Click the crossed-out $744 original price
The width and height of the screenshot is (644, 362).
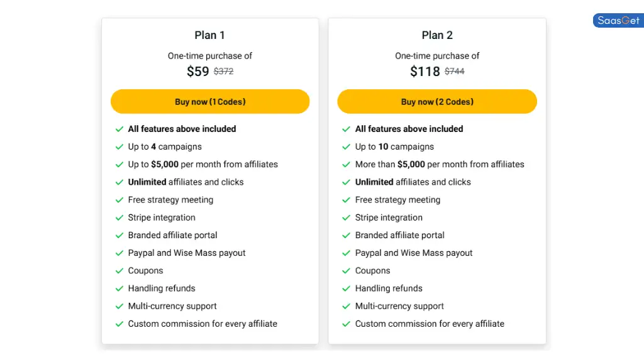(455, 72)
